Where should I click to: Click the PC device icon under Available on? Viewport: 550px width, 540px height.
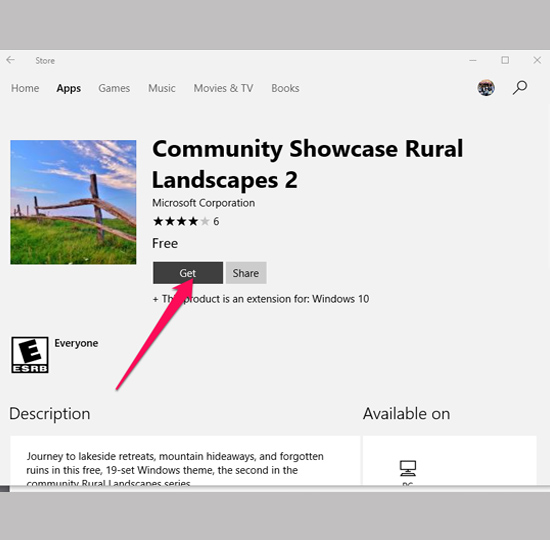pyautogui.click(x=408, y=468)
